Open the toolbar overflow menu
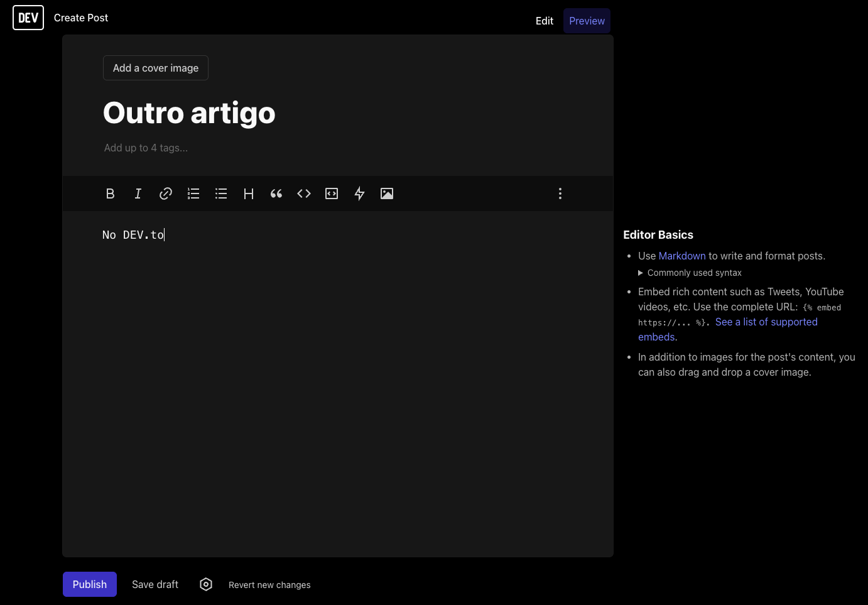Viewport: 868px width, 605px height. 560,193
